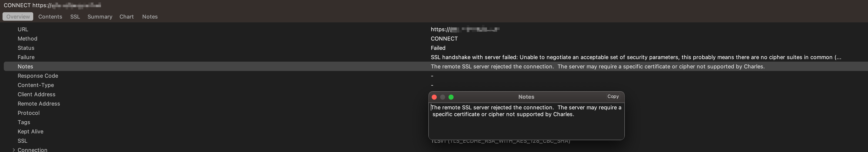This screenshot has width=868, height=152.
Task: Expand the Connection tree row
Action: [x=13, y=150]
